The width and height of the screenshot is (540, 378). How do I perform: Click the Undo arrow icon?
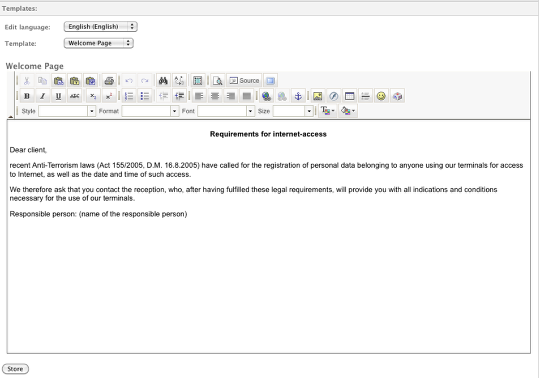pyautogui.click(x=129, y=81)
